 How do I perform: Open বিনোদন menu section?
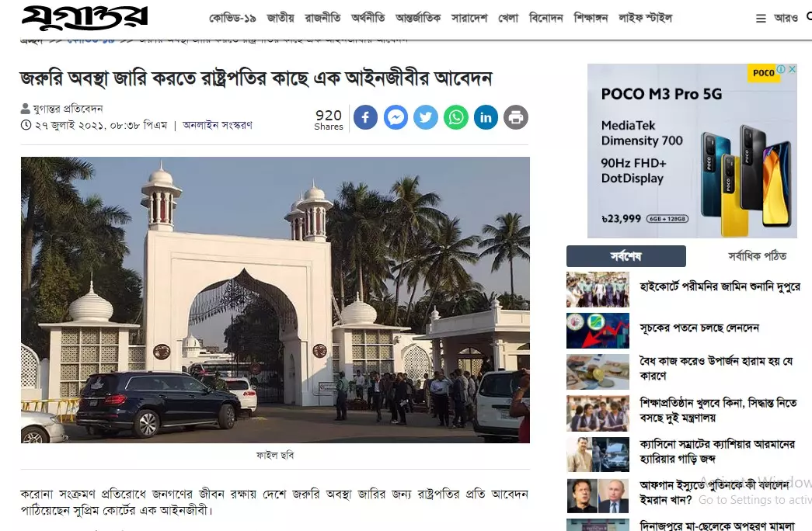click(x=545, y=18)
